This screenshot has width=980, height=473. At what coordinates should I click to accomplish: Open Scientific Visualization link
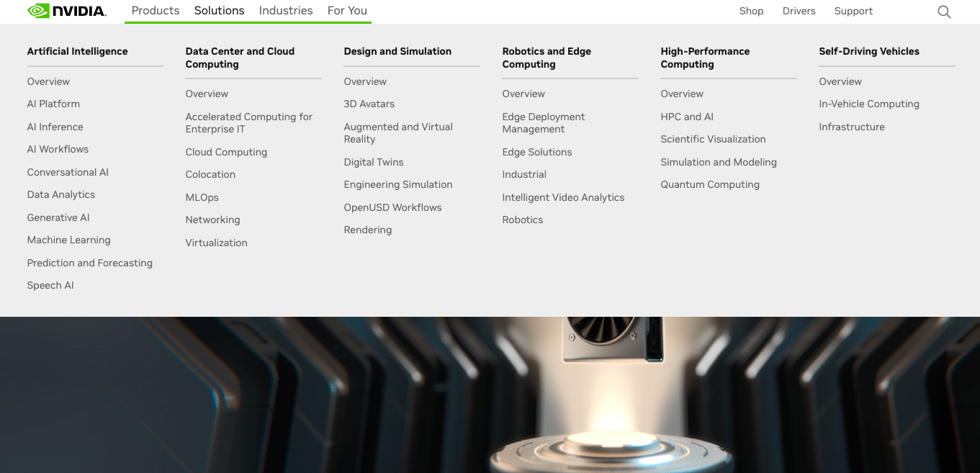713,139
